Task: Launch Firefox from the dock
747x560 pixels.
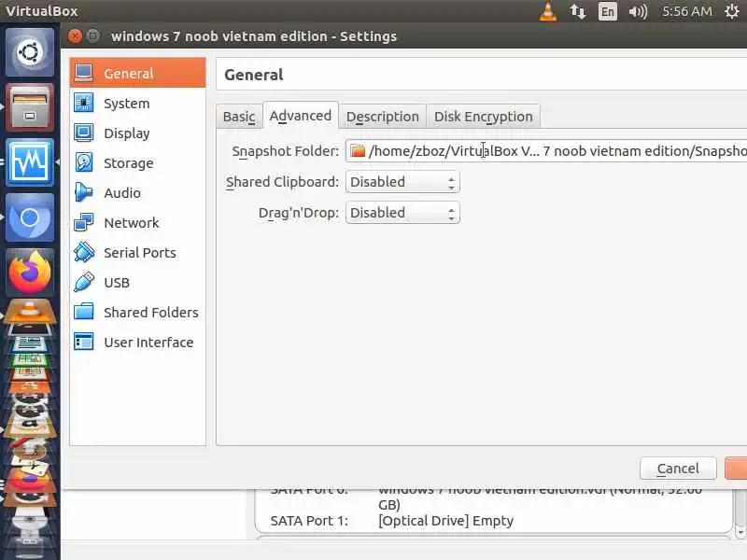Action: (x=30, y=273)
